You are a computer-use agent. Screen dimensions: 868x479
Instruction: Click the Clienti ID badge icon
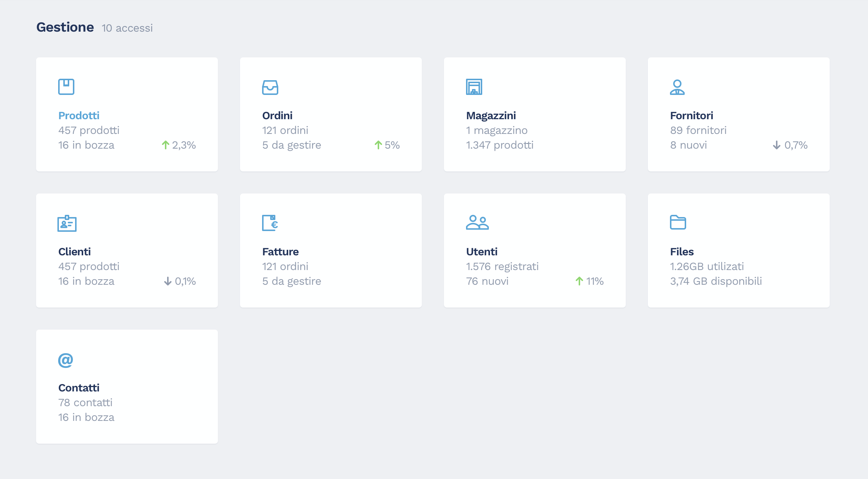pos(67,223)
